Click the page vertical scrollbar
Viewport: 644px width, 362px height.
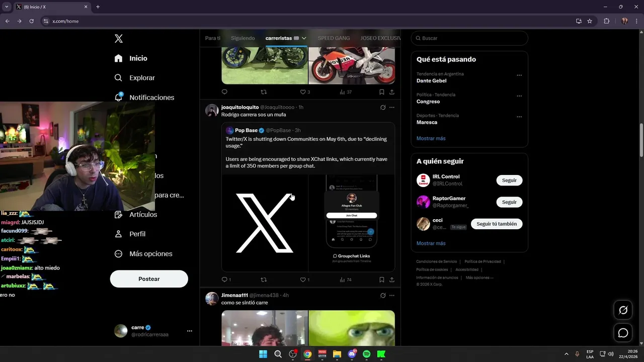pos(641,141)
